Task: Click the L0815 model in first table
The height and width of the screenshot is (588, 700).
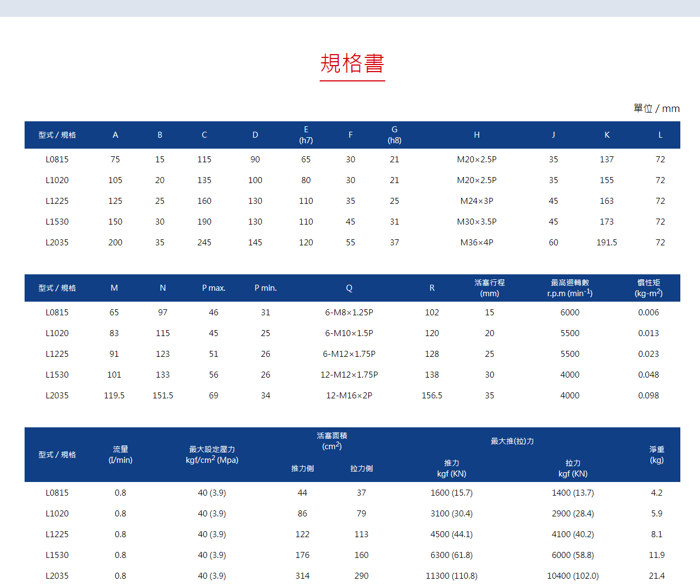Action: (x=57, y=159)
